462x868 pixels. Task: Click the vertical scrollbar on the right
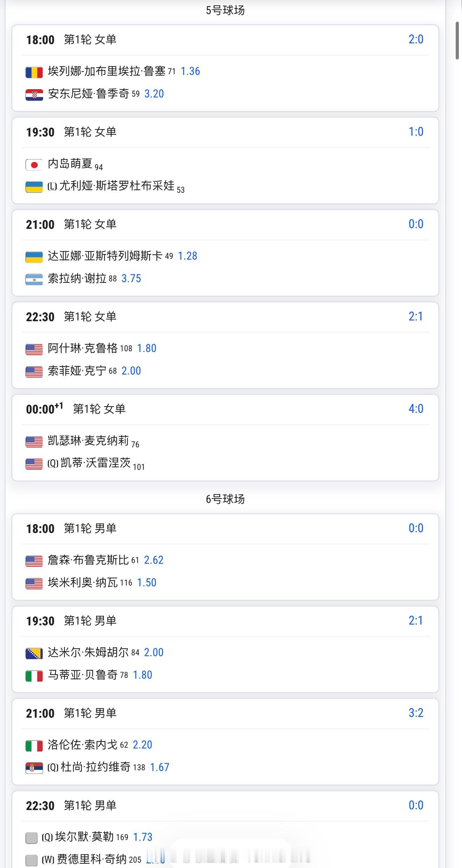(x=457, y=41)
